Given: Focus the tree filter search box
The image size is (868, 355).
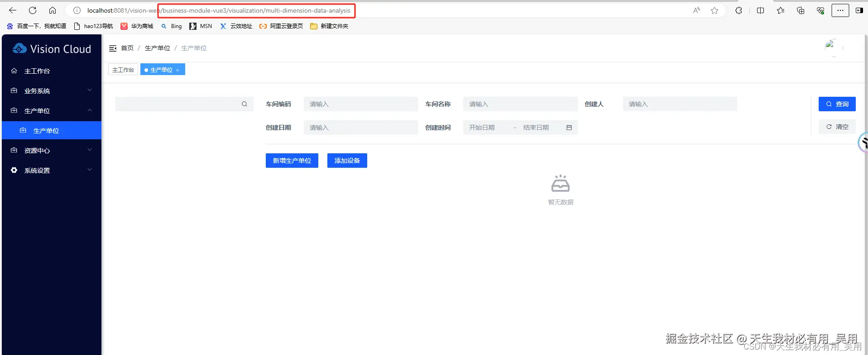Looking at the screenshot, I should [x=184, y=104].
